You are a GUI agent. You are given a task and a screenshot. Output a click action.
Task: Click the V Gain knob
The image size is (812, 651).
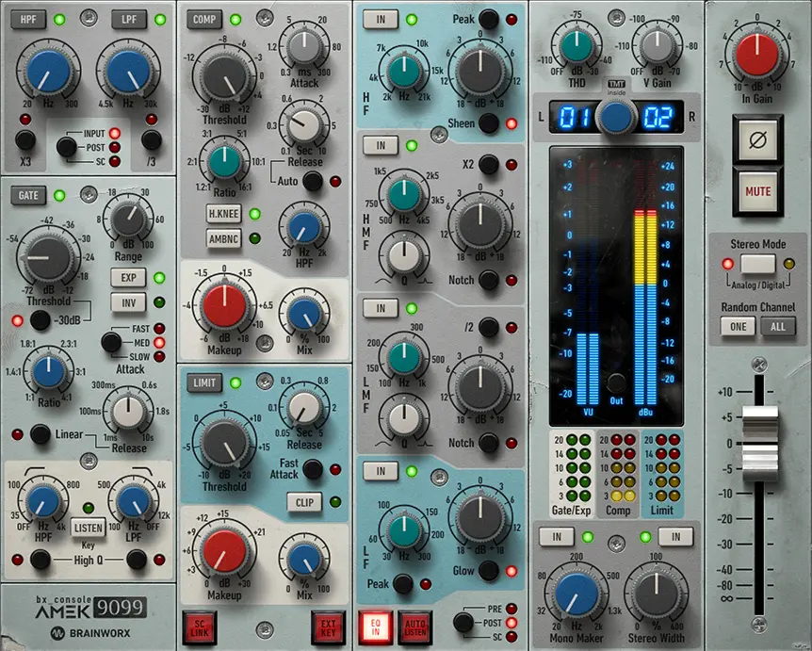tap(657, 45)
